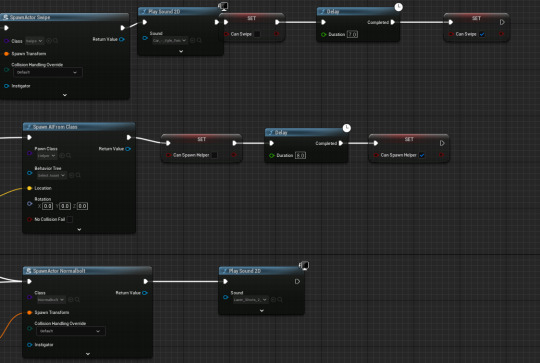
Task: Click the Collision Handling Override pin on SpawnActor Normalbolt
Action: pos(30,328)
